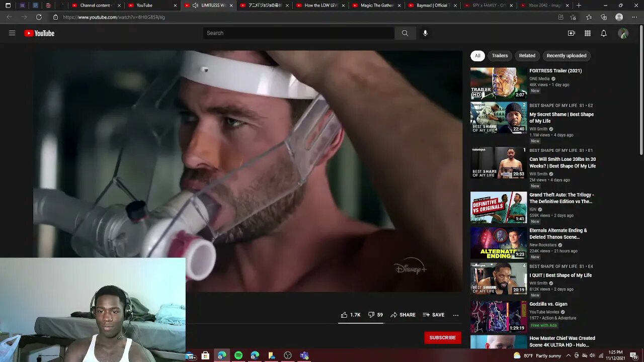Open the taskbar weather 80°F Partly sunny

[537, 355]
